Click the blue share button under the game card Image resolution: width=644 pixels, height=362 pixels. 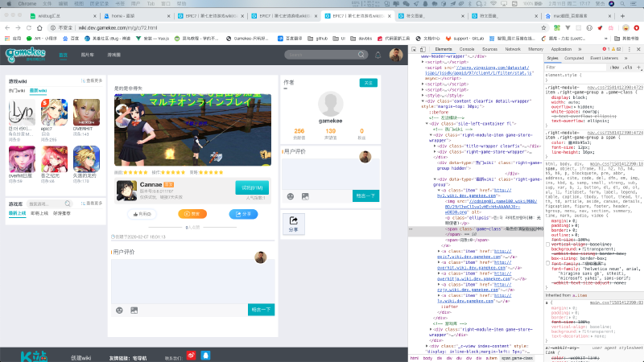(244, 214)
